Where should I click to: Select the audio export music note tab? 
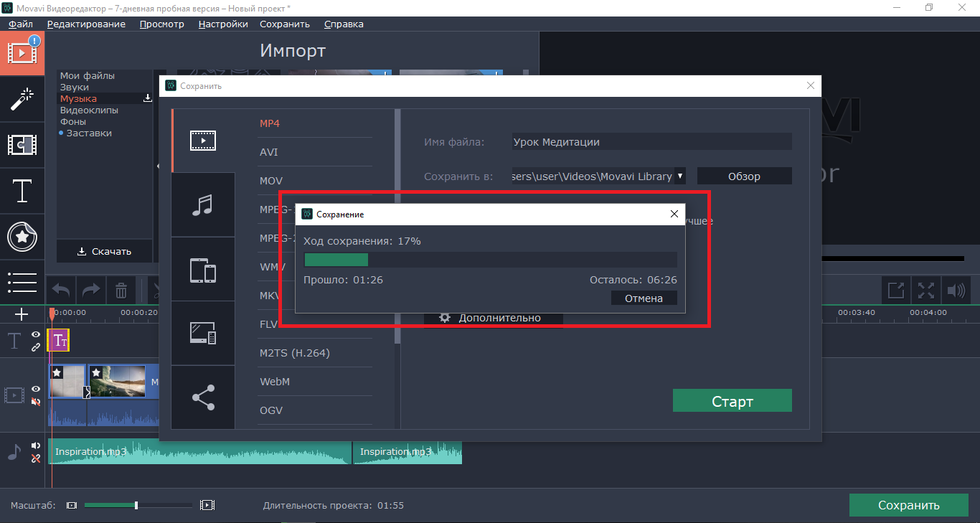point(203,205)
